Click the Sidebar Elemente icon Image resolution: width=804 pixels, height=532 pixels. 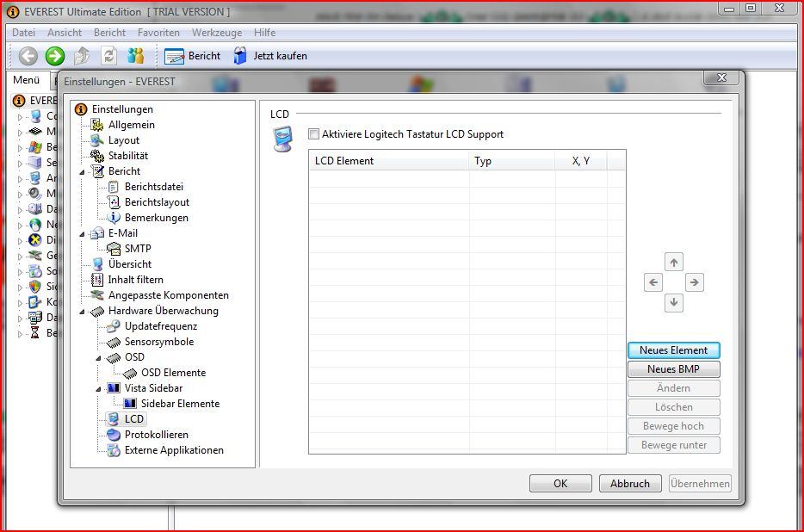130,404
